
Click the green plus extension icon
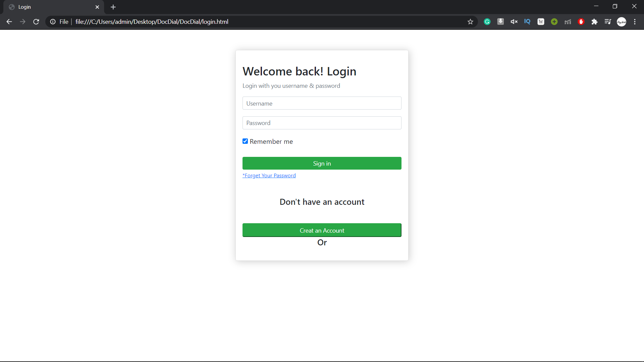click(x=554, y=22)
